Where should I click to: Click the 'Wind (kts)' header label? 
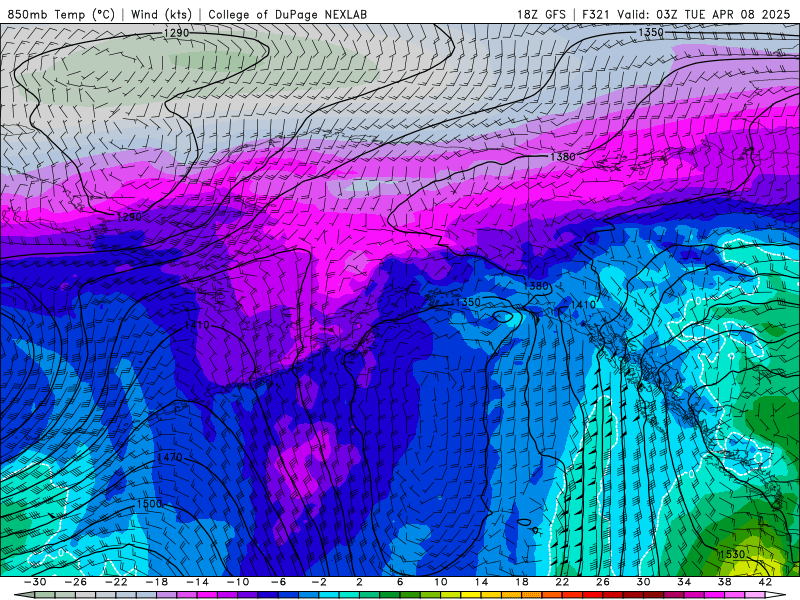(161, 14)
